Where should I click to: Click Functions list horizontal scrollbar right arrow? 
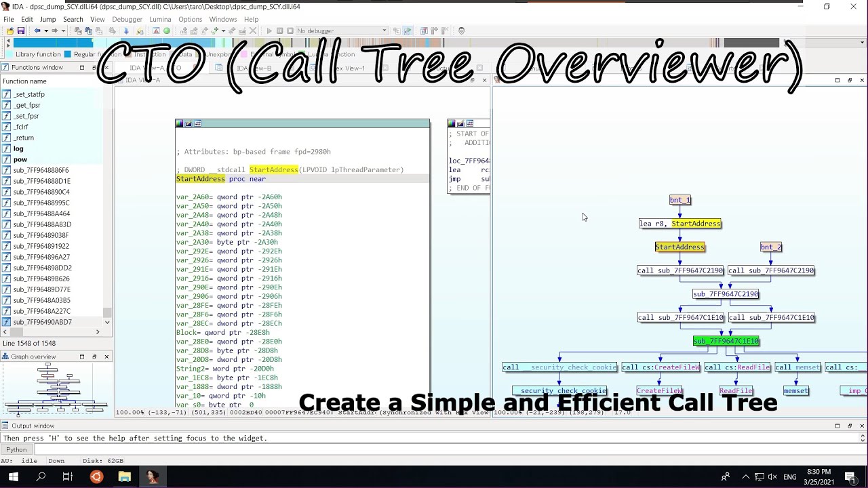tap(98, 331)
